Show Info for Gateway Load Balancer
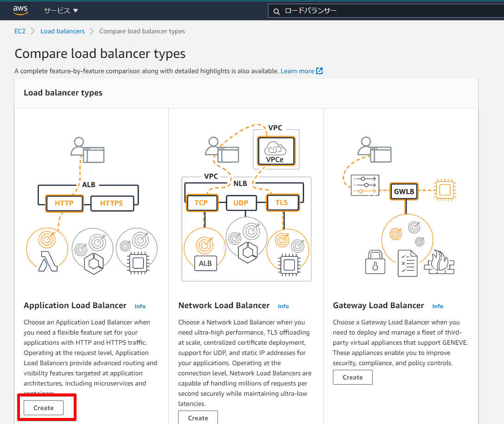504x424 pixels. point(438,306)
